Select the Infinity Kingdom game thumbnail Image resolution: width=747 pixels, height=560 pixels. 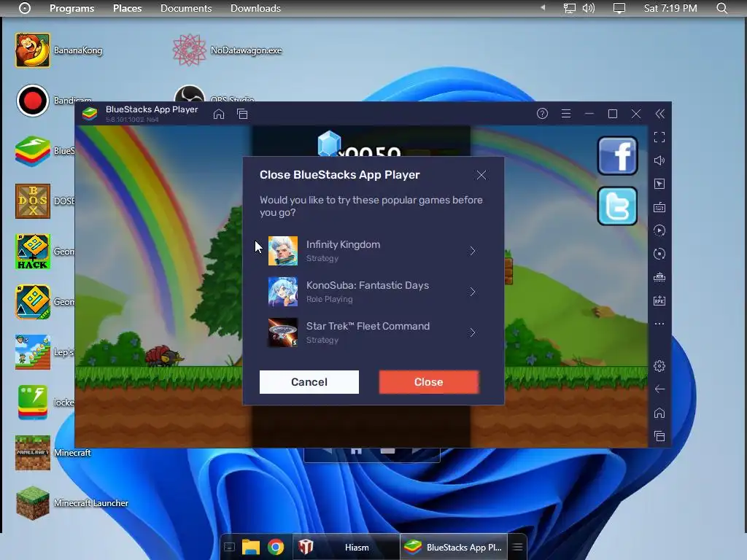(283, 251)
